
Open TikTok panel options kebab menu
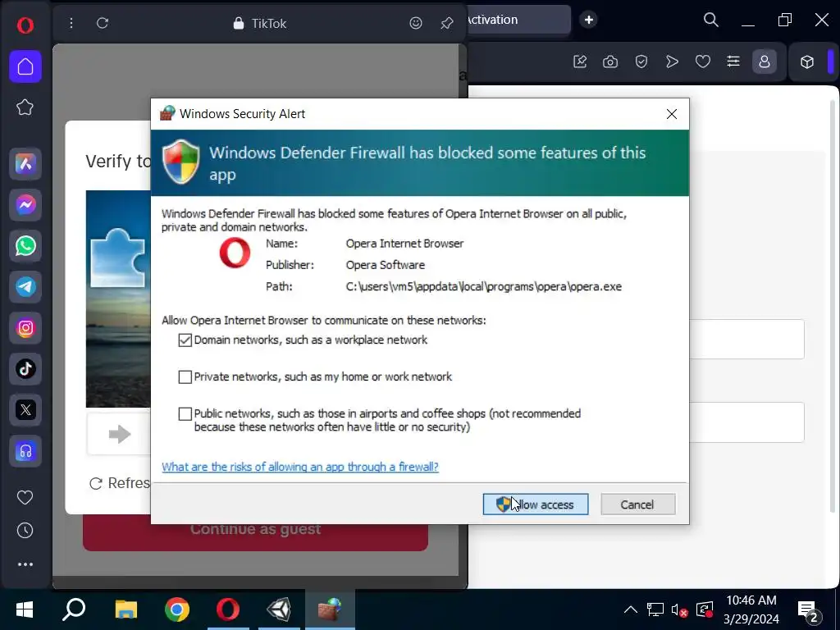[71, 23]
